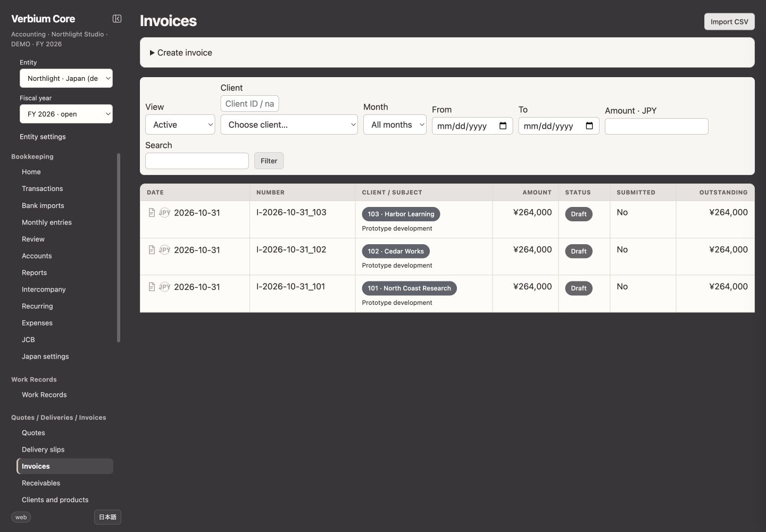Open Entity settings
Viewport: 766px width, 532px height.
coord(43,137)
